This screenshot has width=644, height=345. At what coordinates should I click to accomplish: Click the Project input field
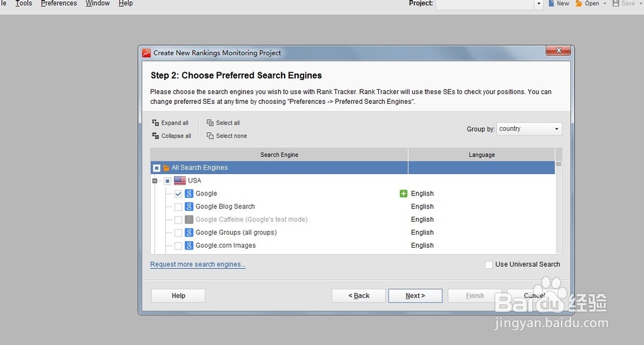(485, 4)
